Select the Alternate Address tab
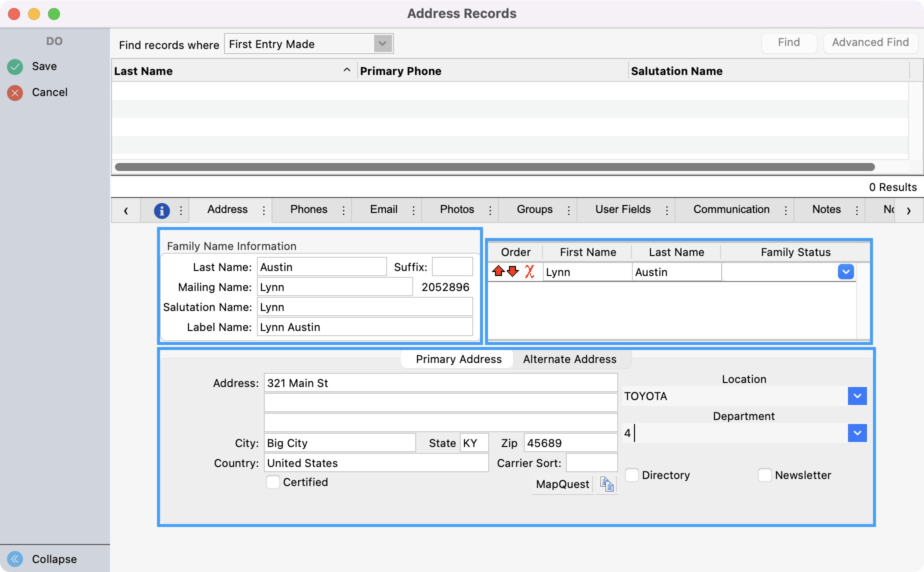924x572 pixels. coord(569,359)
